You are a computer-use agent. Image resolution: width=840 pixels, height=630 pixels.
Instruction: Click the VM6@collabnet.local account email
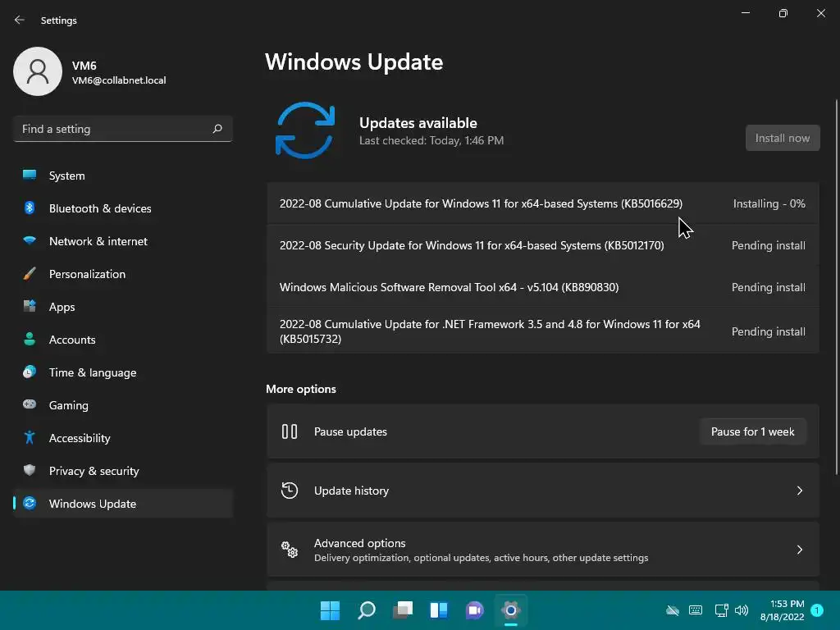(x=119, y=80)
